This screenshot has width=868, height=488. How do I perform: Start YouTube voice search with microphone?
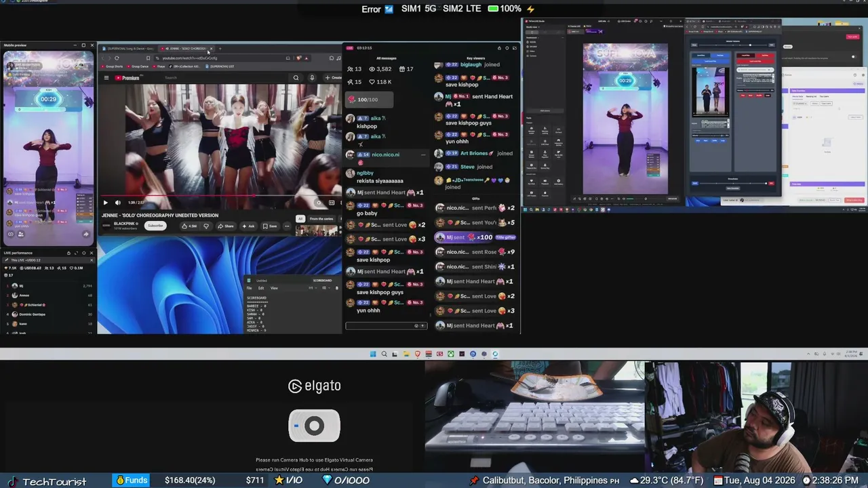pyautogui.click(x=312, y=78)
